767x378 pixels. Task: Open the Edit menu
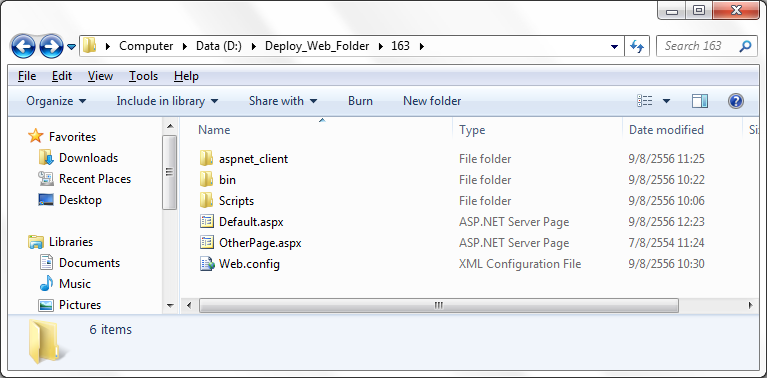tap(62, 76)
